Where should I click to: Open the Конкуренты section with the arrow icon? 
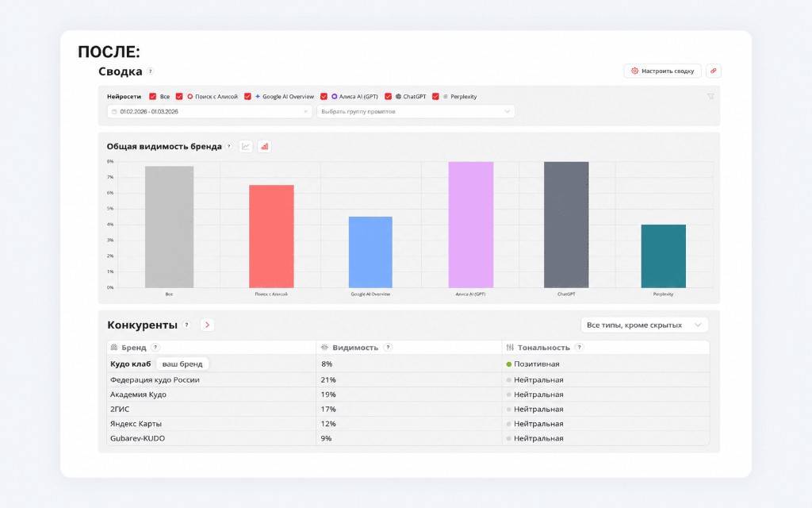[207, 325]
